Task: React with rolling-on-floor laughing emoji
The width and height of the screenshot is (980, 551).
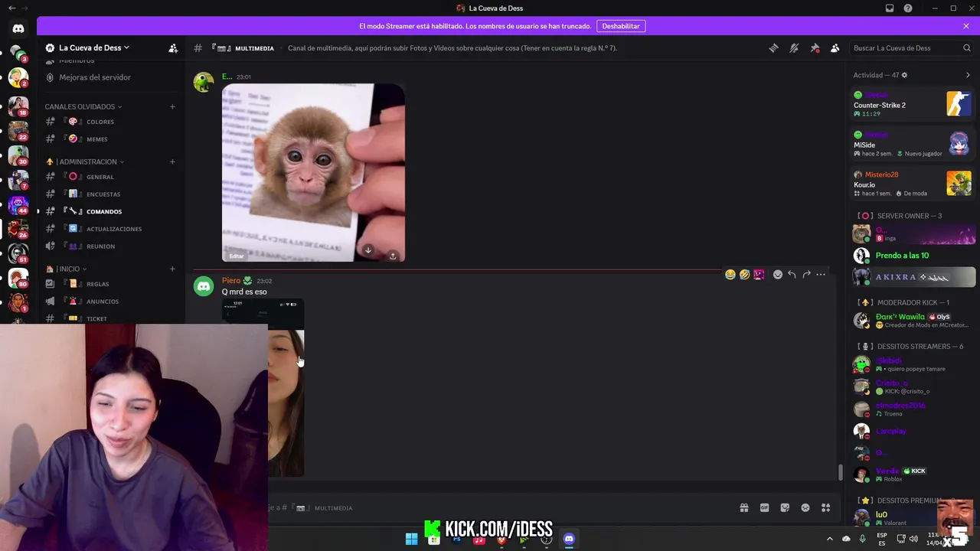Action: [744, 275]
